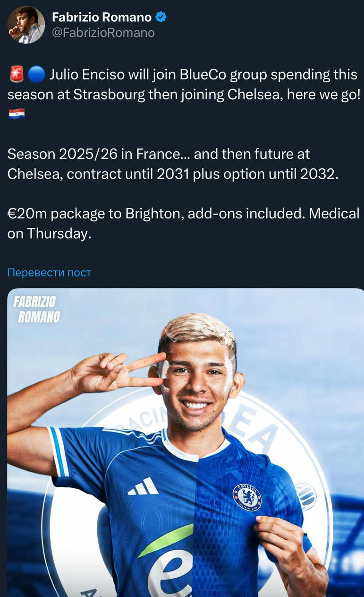This screenshot has height=597, width=364.
Task: Click the Chelsea crest on the shirt
Action: click(x=247, y=497)
